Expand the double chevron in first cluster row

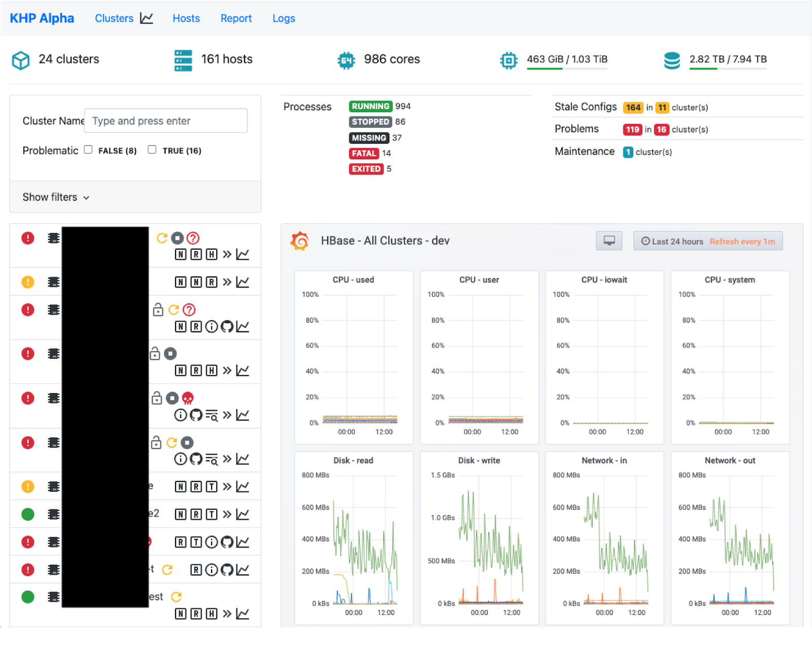(x=227, y=254)
